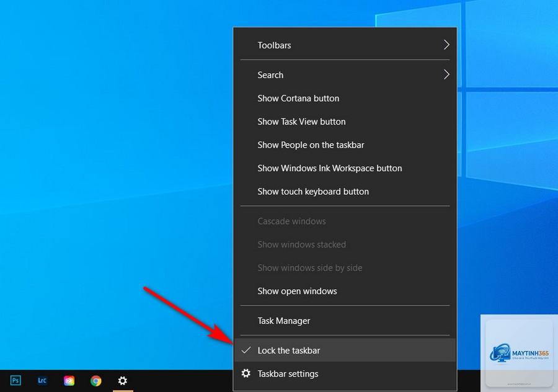Open Photoshop from the taskbar

coord(15,381)
